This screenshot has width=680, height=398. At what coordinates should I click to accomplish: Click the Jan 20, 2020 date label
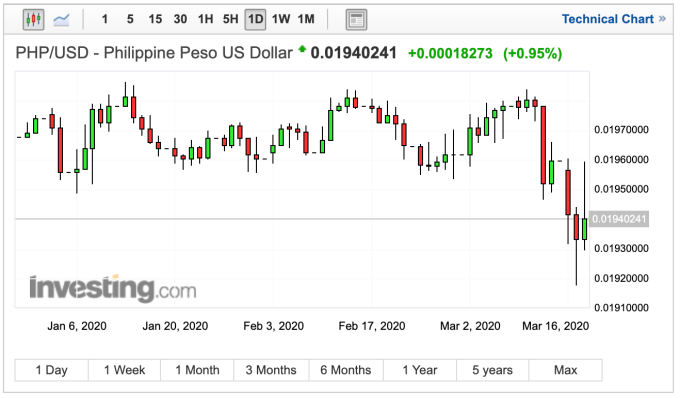(175, 326)
